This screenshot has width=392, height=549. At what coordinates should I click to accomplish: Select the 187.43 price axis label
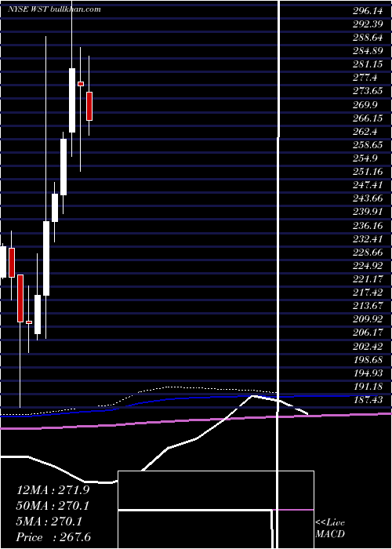[367, 399]
